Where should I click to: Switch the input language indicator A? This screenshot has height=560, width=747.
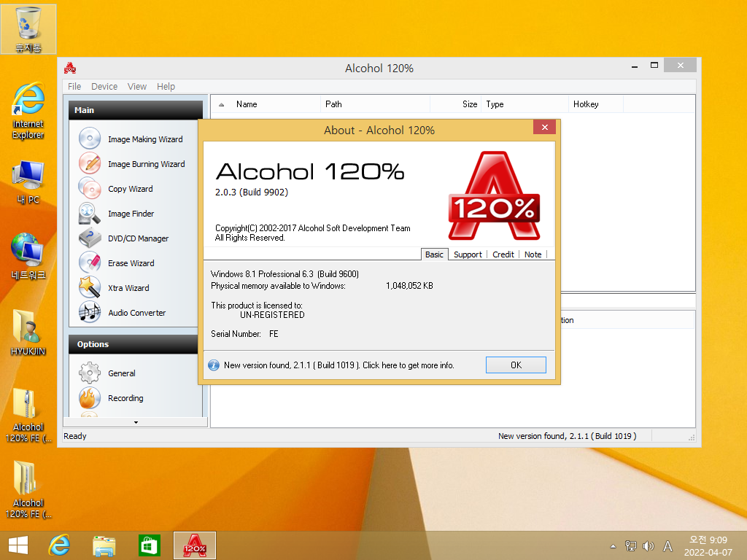pos(668,545)
